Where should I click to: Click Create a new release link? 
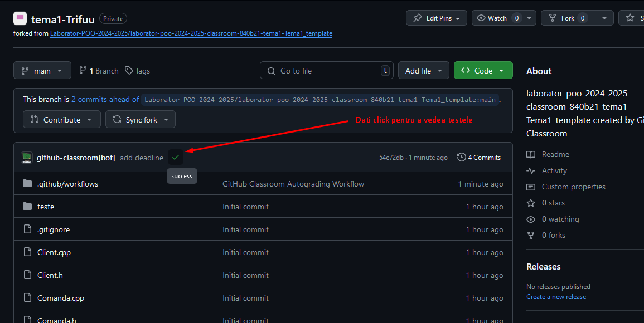[x=556, y=297]
